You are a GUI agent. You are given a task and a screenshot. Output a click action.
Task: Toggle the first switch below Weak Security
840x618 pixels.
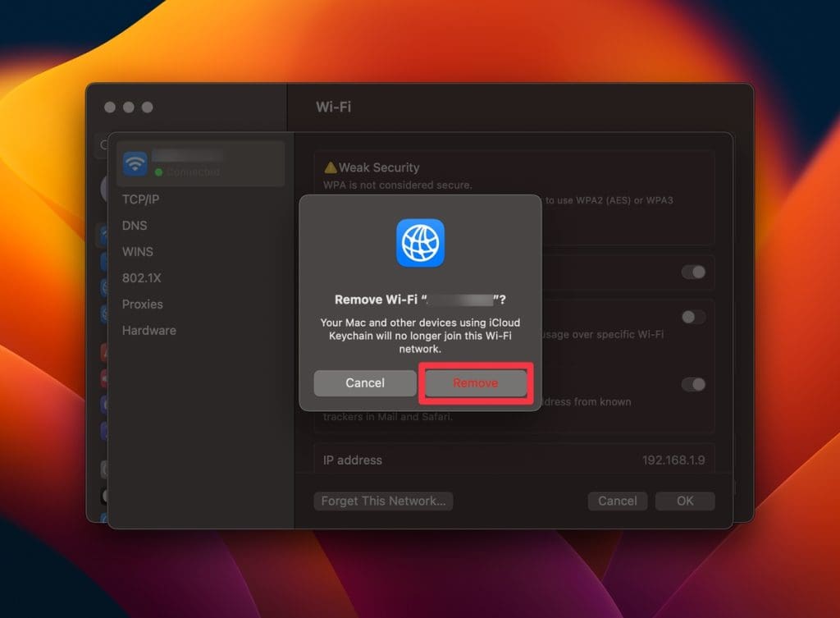pos(693,272)
